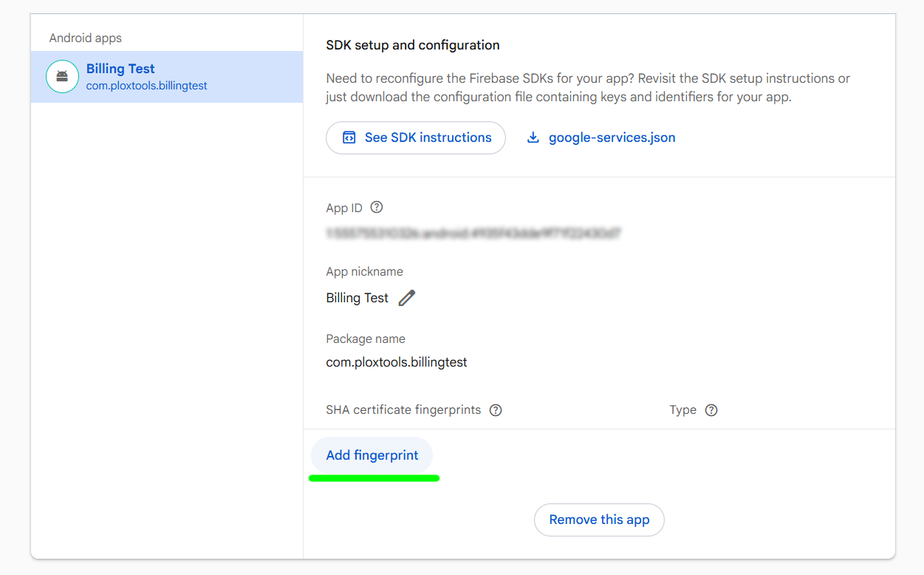The height and width of the screenshot is (575, 924).
Task: Click the Remove this app button
Action: [x=599, y=520]
